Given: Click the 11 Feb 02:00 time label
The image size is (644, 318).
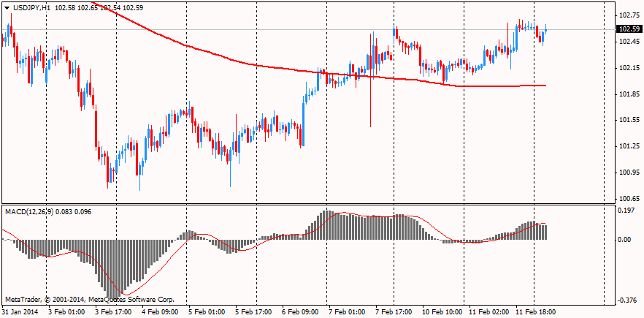Looking at the screenshot, I should point(489,312).
